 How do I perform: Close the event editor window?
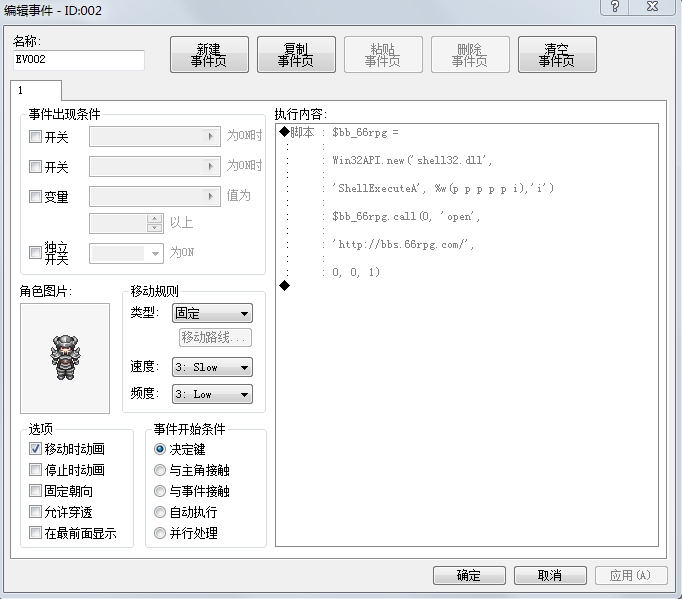652,7
